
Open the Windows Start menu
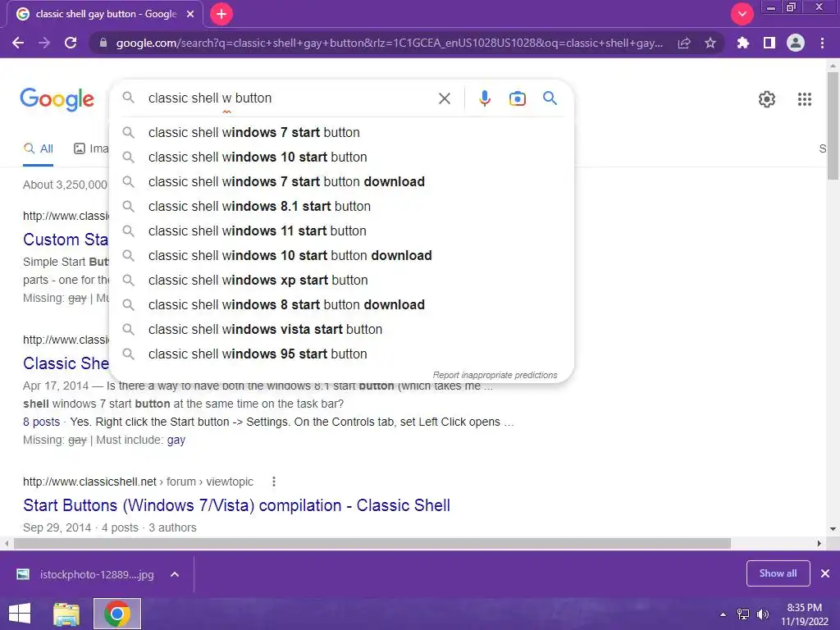[x=20, y=614]
